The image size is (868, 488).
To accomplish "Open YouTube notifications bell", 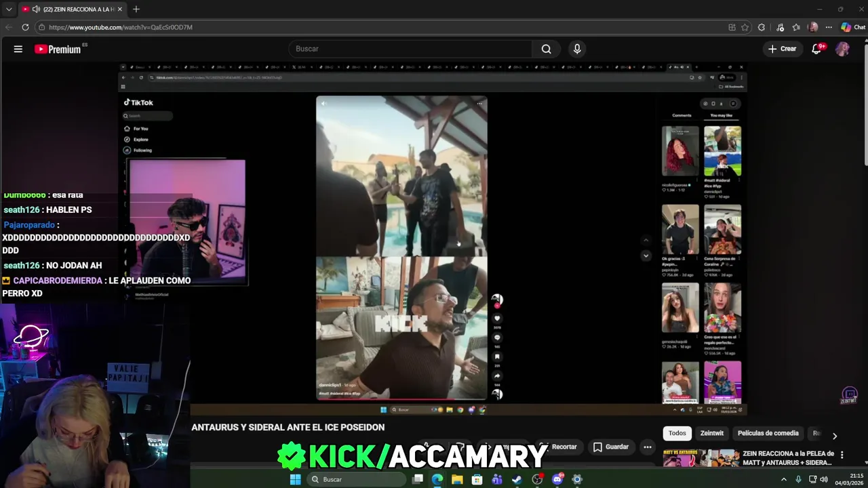I will coord(816,49).
